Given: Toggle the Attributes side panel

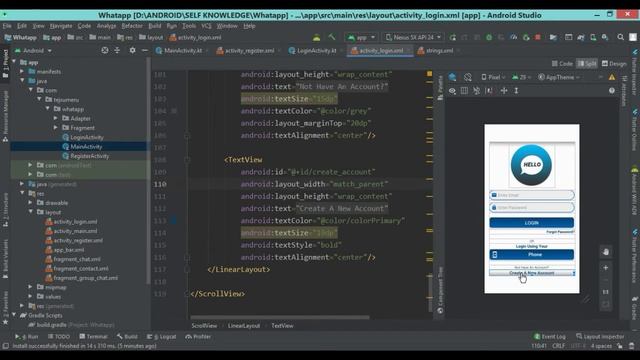Looking at the screenshot, I should 624,91.
